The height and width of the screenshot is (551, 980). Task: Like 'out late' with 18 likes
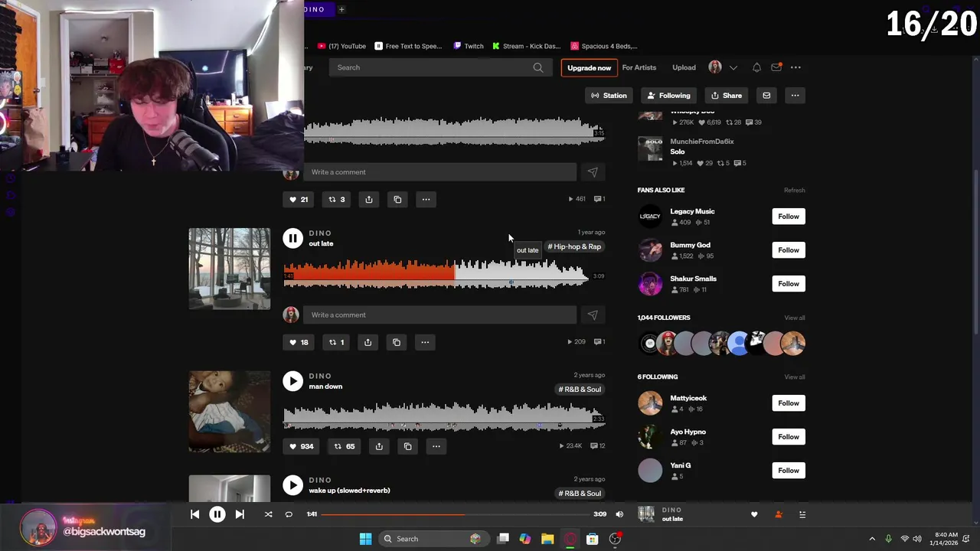pos(299,342)
